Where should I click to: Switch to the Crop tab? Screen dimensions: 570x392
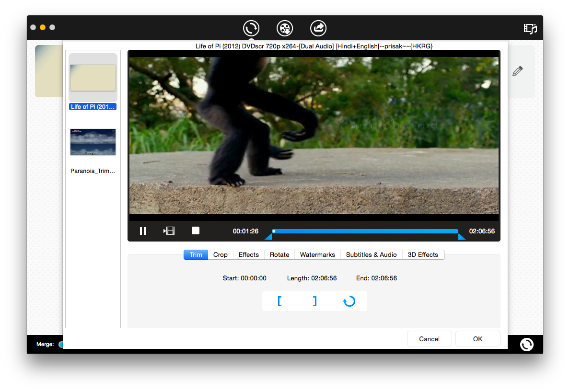coord(221,254)
